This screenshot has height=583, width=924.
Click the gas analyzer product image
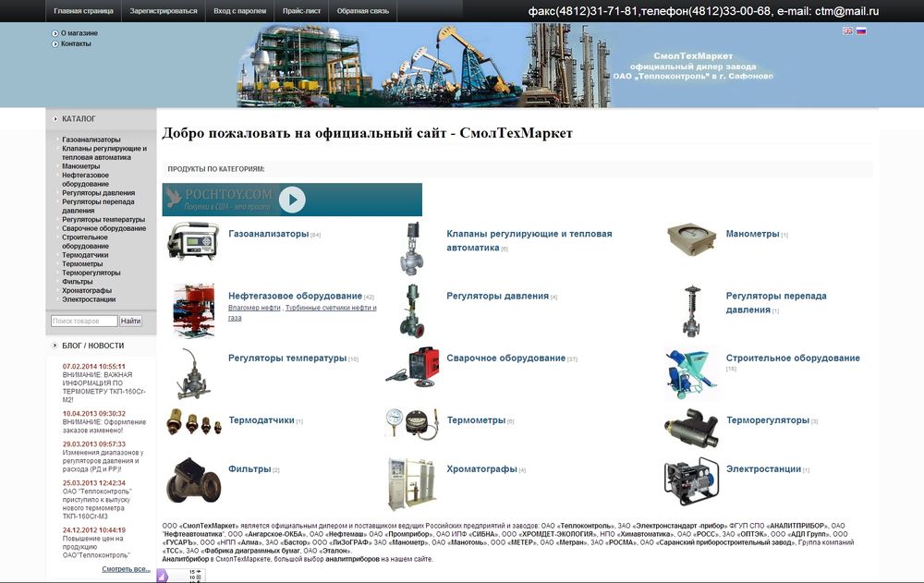click(x=193, y=240)
